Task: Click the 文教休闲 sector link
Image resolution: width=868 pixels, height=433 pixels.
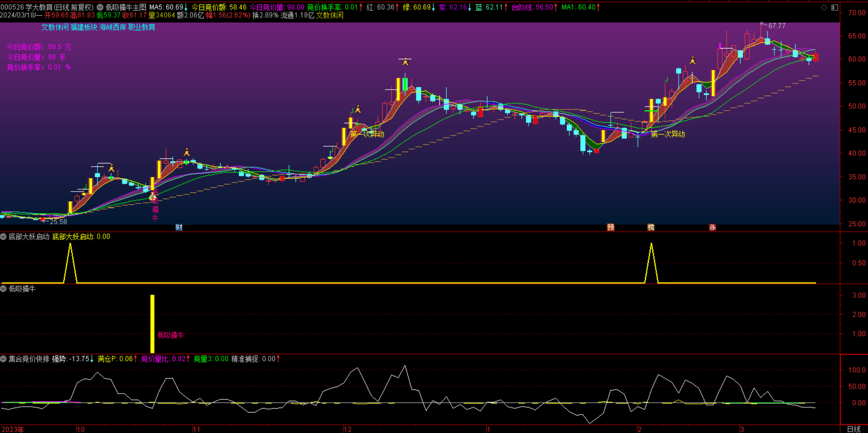Action: tap(55, 27)
